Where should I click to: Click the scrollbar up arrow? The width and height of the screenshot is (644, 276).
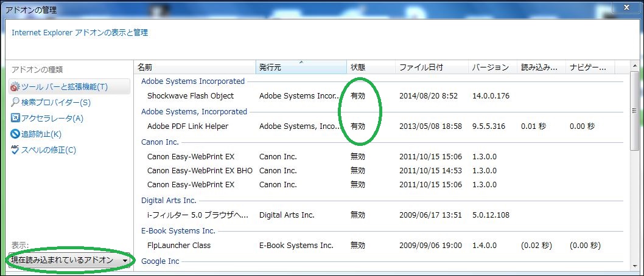[x=634, y=66]
